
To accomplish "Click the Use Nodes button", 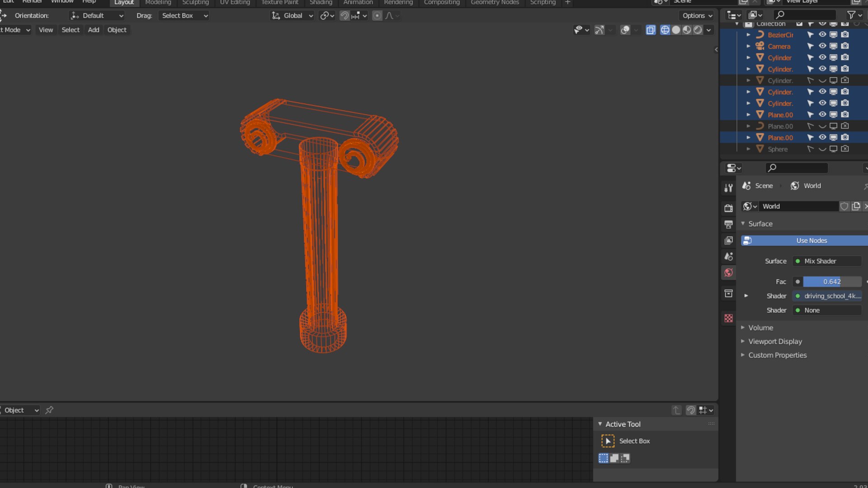I will 804,241.
